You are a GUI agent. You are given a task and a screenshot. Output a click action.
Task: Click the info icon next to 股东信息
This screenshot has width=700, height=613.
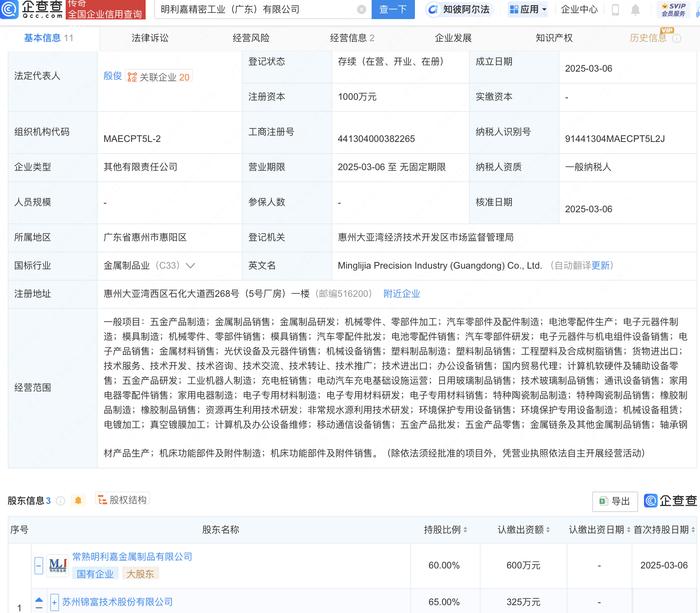point(60,500)
